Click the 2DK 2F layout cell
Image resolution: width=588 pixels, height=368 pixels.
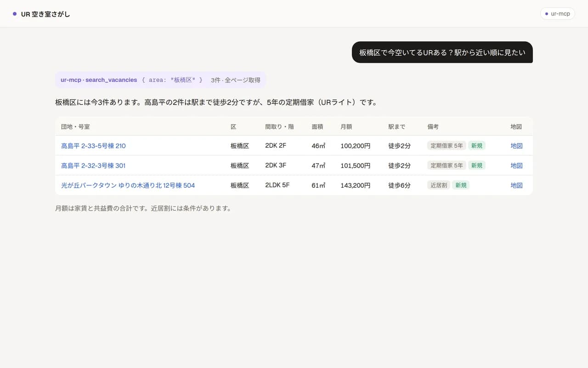(276, 146)
